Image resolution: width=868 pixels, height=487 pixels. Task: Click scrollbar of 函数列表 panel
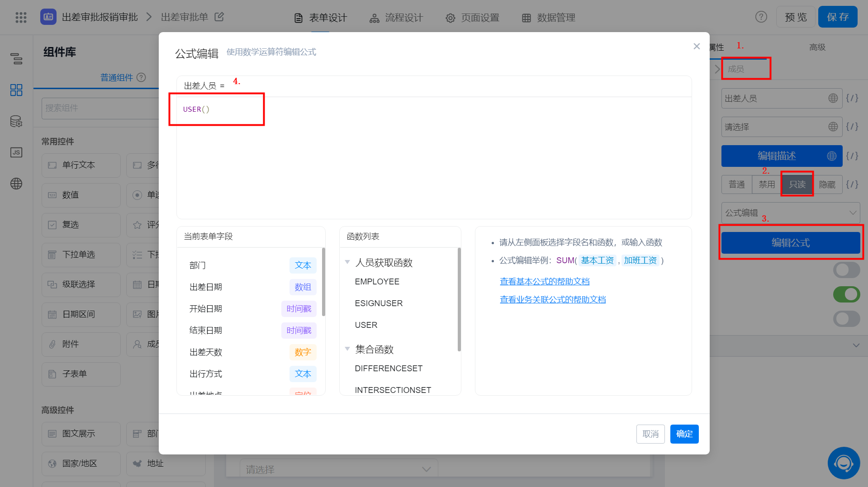pos(459,299)
